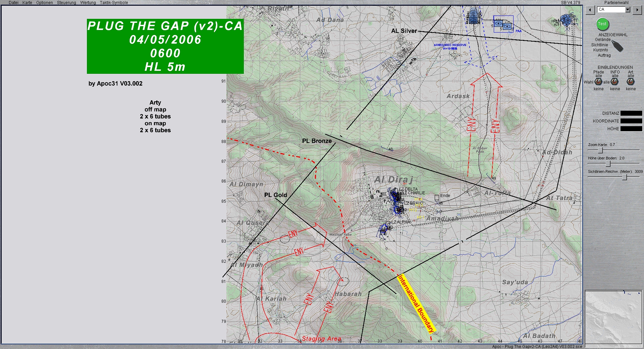Open the Parteienwahl CA dropdown

coord(628,10)
